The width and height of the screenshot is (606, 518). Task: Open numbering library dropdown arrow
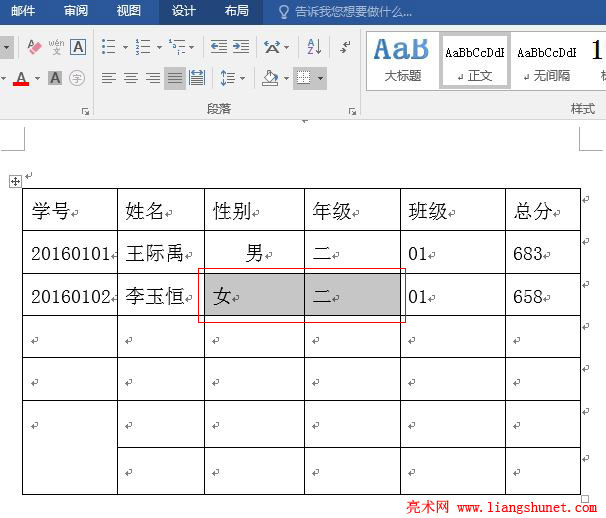pyautogui.click(x=159, y=47)
